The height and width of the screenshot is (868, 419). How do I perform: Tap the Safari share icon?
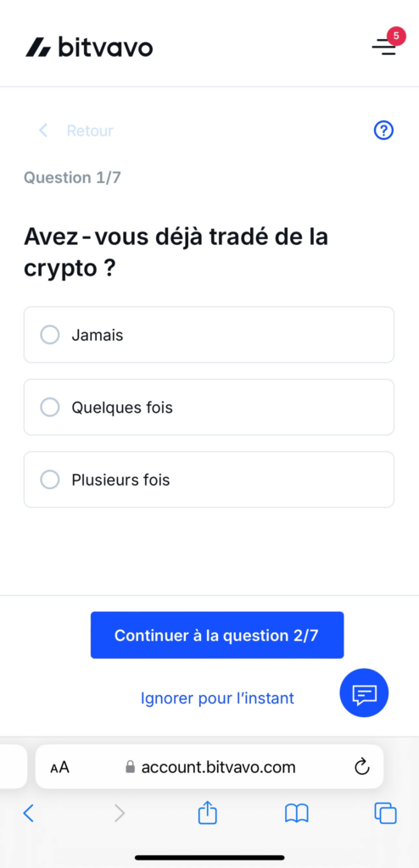tap(208, 813)
